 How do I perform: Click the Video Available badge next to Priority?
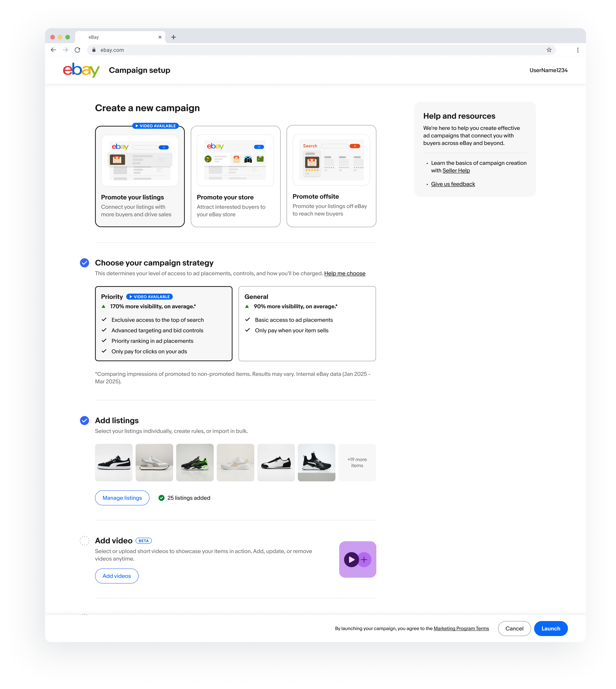(x=150, y=297)
